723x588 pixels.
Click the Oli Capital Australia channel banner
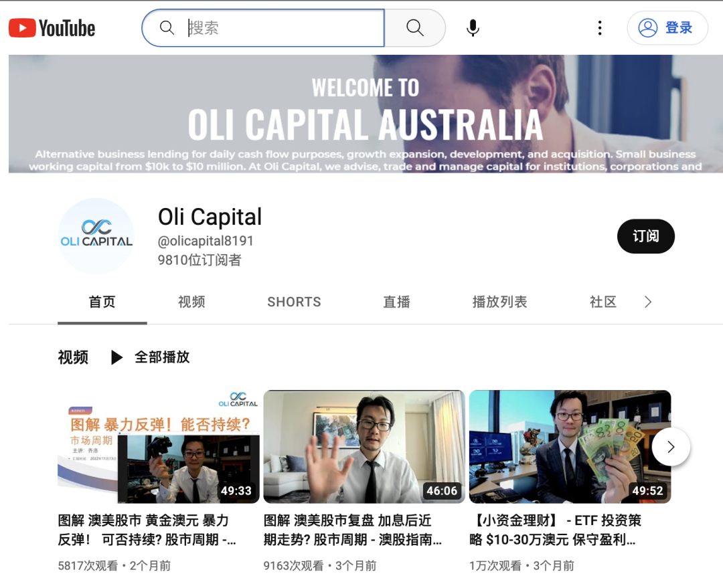tap(366, 114)
